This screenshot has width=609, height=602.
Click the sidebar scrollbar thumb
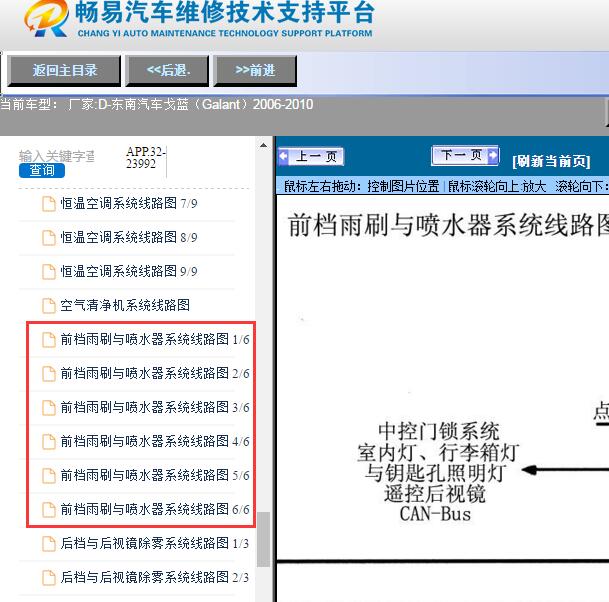pyautogui.click(x=264, y=539)
